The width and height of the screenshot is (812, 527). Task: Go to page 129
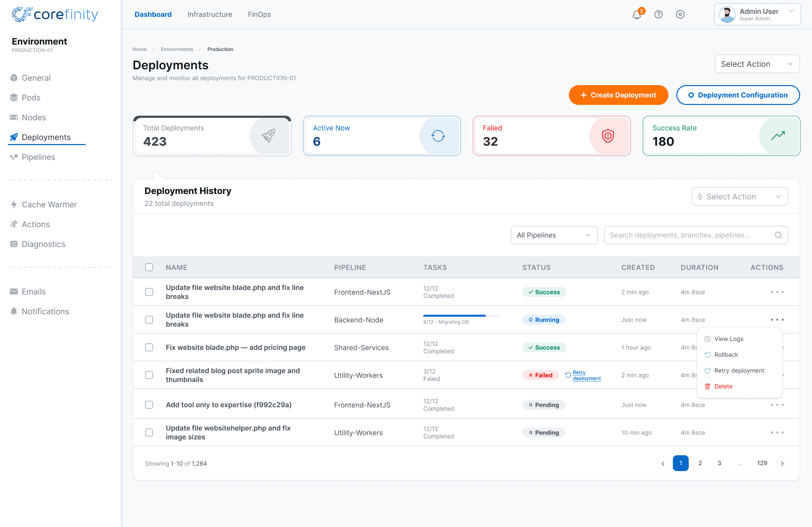click(x=762, y=463)
